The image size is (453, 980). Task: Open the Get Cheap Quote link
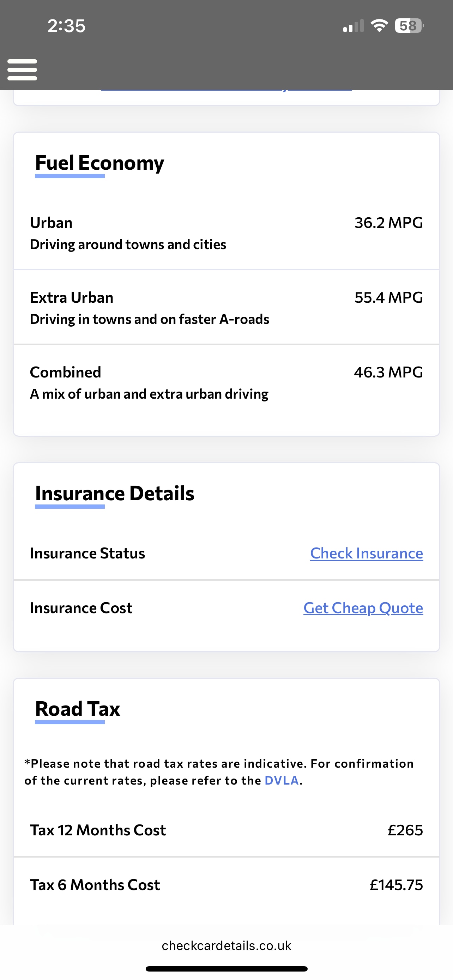[363, 608]
